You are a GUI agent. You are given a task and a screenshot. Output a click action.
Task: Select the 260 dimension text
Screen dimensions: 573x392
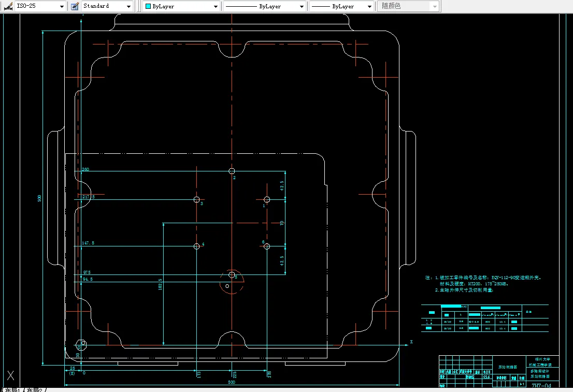click(85, 169)
